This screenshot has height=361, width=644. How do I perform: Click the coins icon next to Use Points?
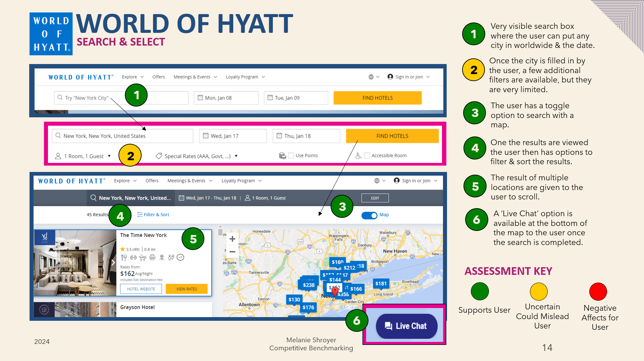click(x=283, y=156)
